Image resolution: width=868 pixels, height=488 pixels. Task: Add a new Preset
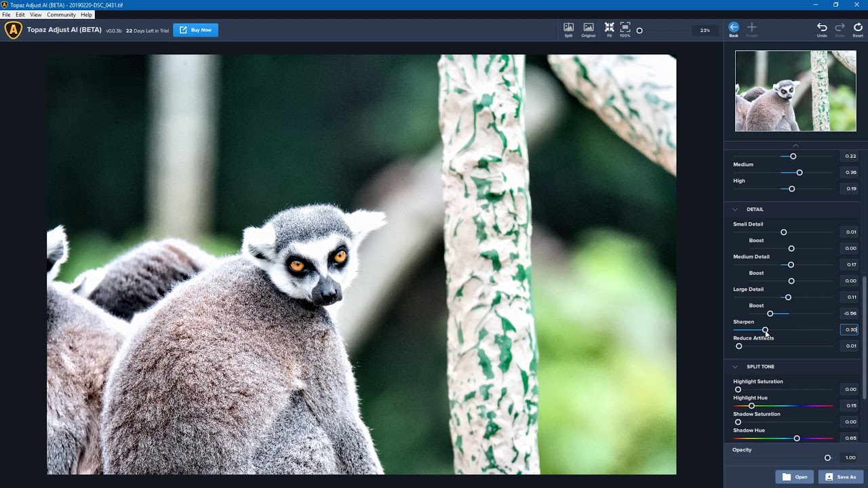[x=751, y=30]
